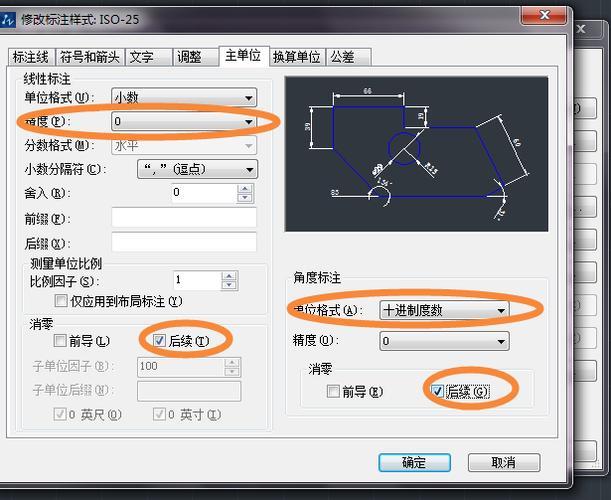The width and height of the screenshot is (611, 500).
Task: Go to the 调整 tab
Action: 195,57
